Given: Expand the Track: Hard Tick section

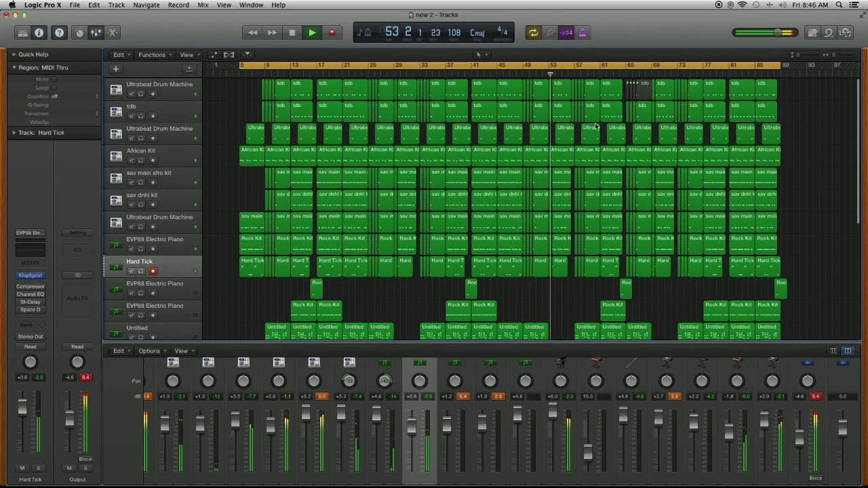Looking at the screenshot, I should pos(14,133).
